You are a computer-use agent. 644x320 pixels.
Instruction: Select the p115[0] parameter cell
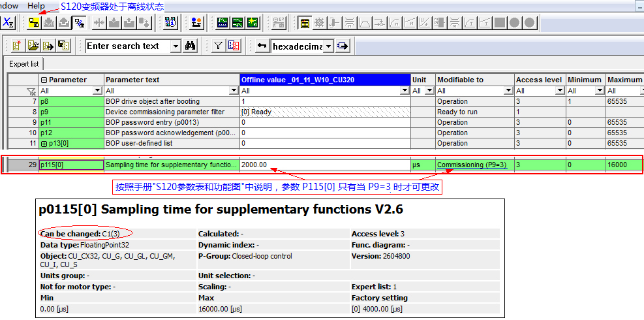click(72, 165)
